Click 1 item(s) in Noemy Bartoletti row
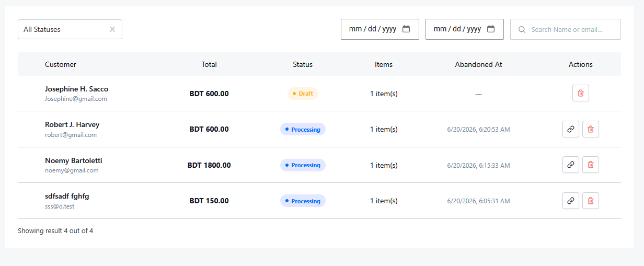 (x=384, y=165)
